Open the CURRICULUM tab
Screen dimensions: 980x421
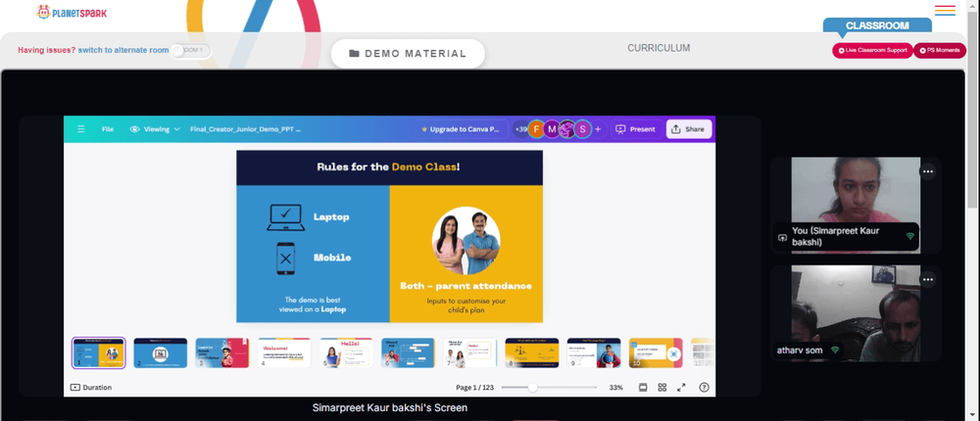tap(659, 48)
